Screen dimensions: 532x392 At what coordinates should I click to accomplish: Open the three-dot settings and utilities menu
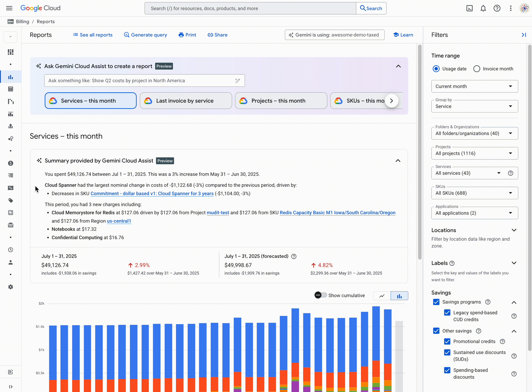[510, 8]
